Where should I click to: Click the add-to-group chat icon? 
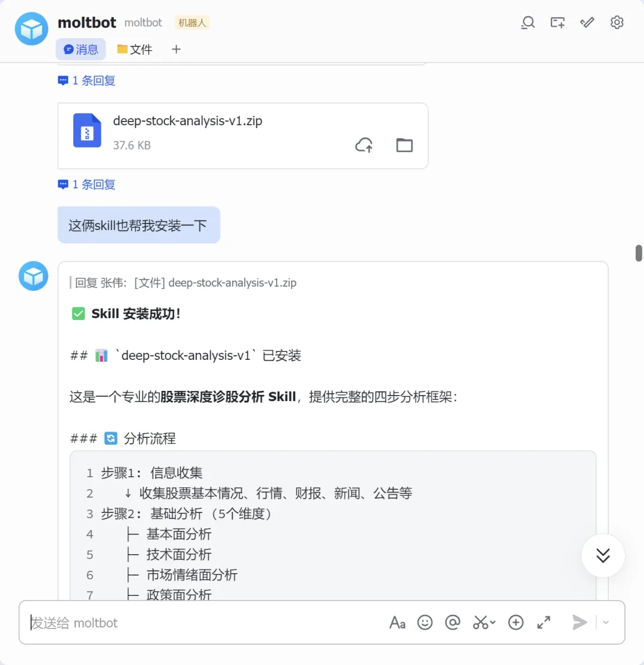pos(558,23)
